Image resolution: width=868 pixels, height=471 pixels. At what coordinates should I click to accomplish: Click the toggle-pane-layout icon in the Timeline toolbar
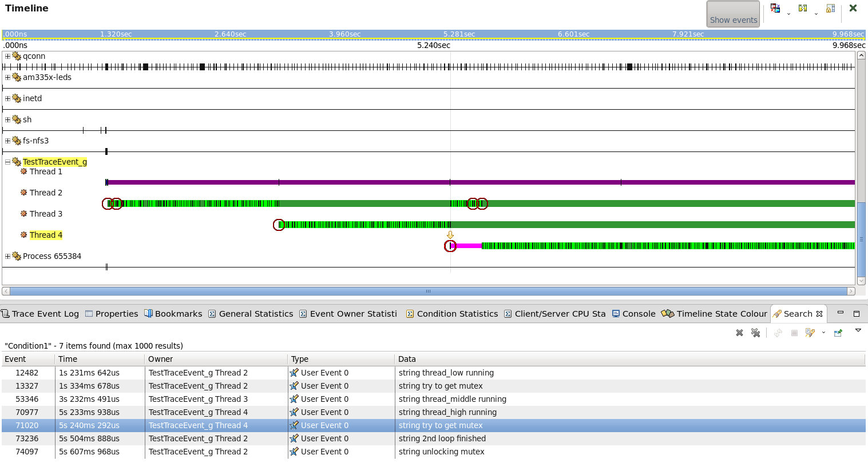click(x=775, y=9)
